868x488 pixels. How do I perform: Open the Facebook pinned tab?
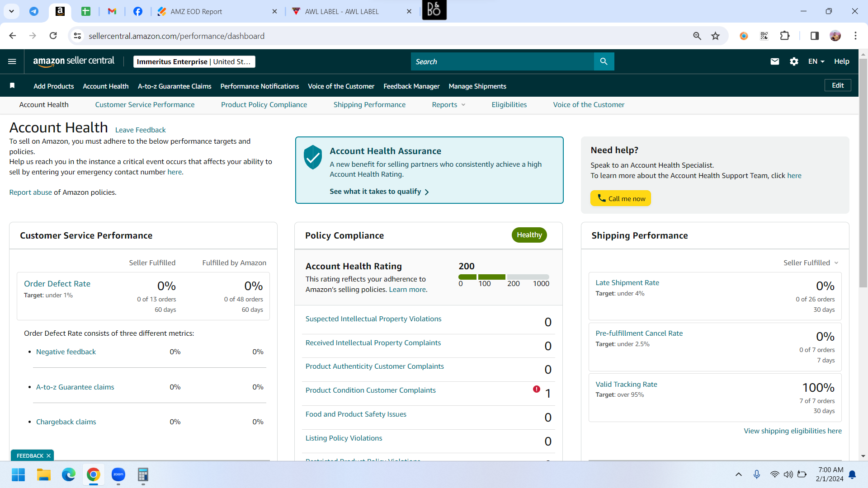pyautogui.click(x=138, y=11)
